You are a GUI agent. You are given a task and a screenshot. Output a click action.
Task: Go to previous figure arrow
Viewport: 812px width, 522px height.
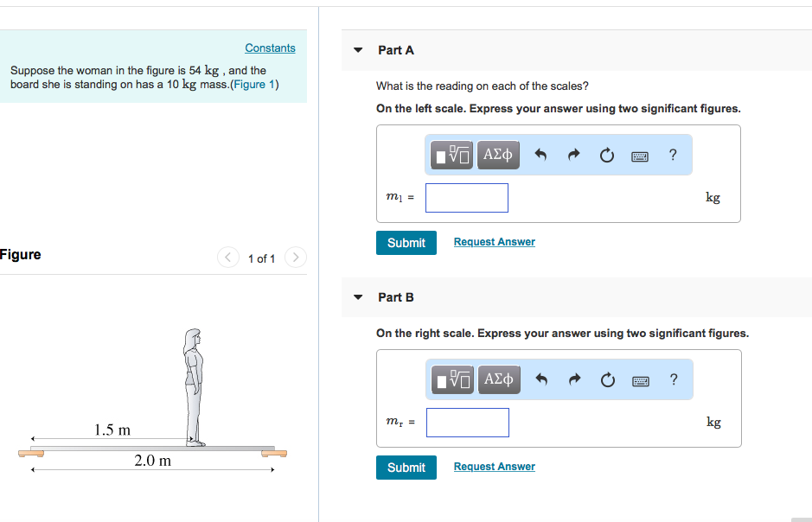[227, 258]
